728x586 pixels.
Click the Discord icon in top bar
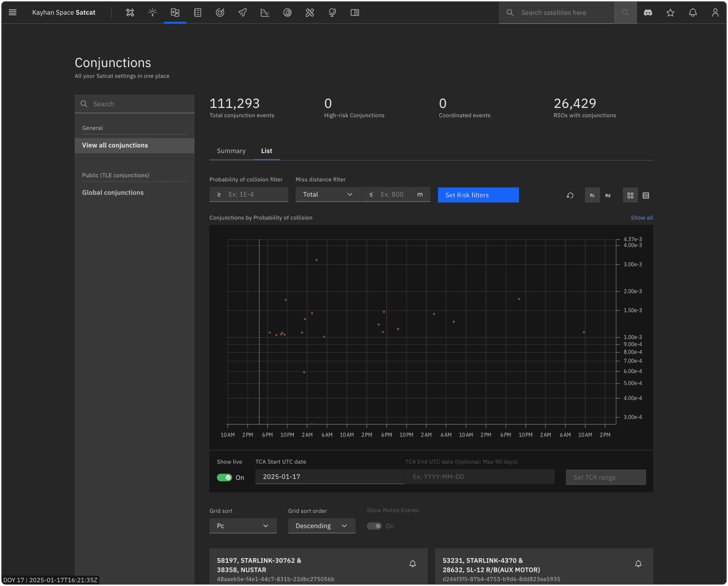tap(648, 13)
